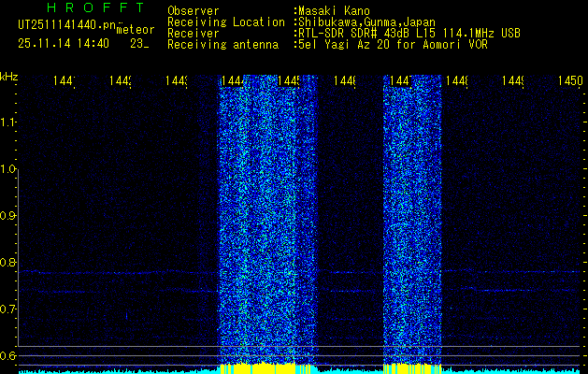The image size is (588, 374).
Task: Click the 1.0 kHz axis tick label
Action: 7,169
